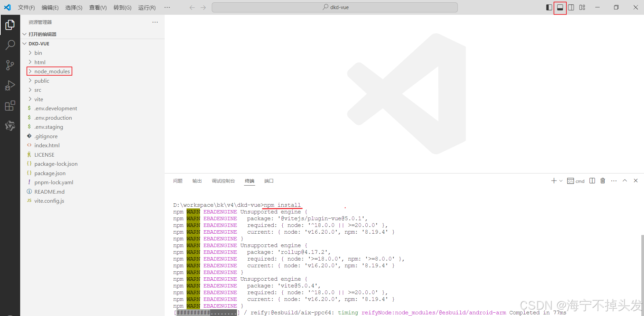Open the 转到(G) menu
The image size is (644, 316).
tap(122, 7)
